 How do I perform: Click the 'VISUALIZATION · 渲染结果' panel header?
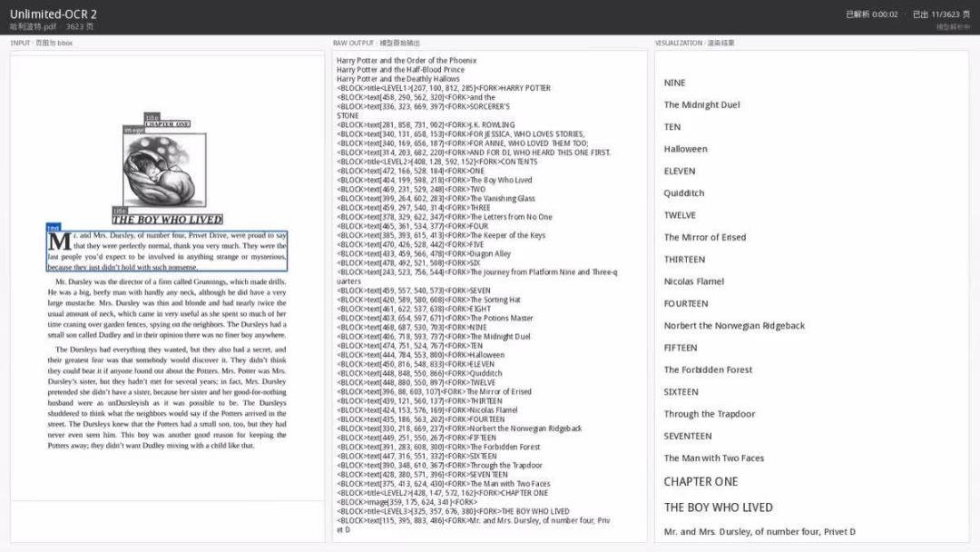click(694, 44)
